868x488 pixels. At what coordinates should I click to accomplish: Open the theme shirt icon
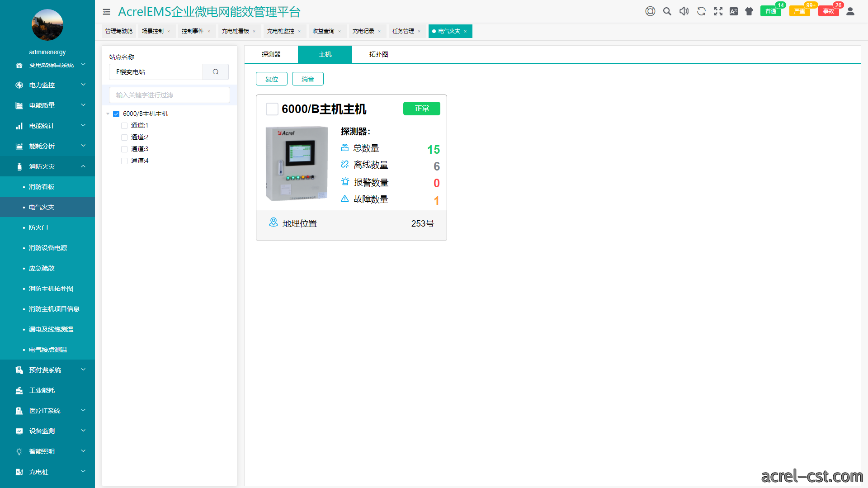coord(749,11)
